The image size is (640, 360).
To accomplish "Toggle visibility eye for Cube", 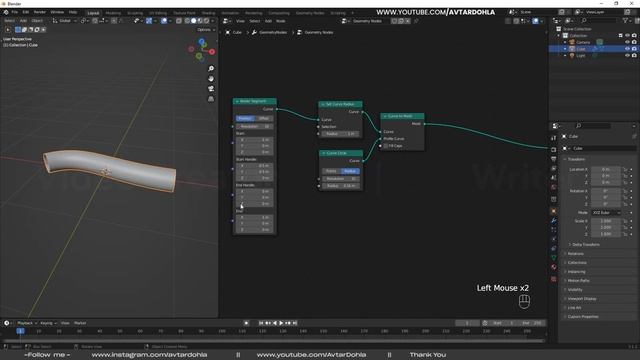I will tap(627, 49).
